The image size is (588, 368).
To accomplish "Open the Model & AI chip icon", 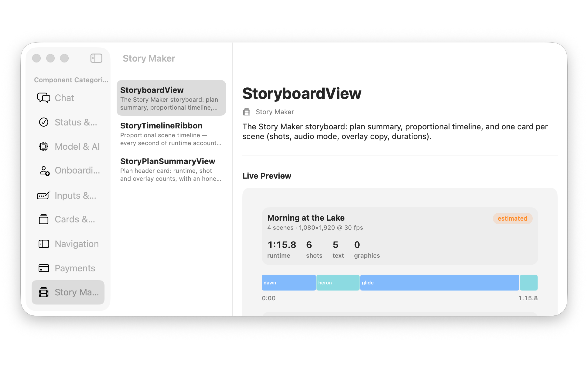I will (x=44, y=147).
